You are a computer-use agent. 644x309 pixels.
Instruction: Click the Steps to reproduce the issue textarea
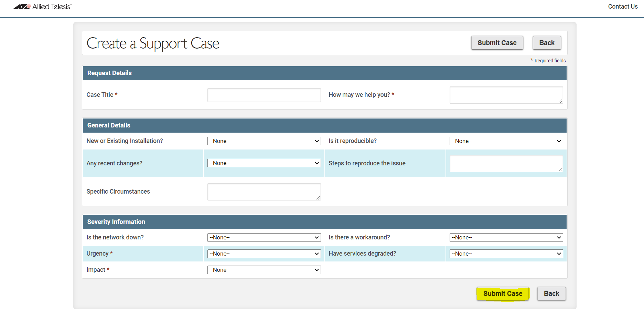[506, 164]
